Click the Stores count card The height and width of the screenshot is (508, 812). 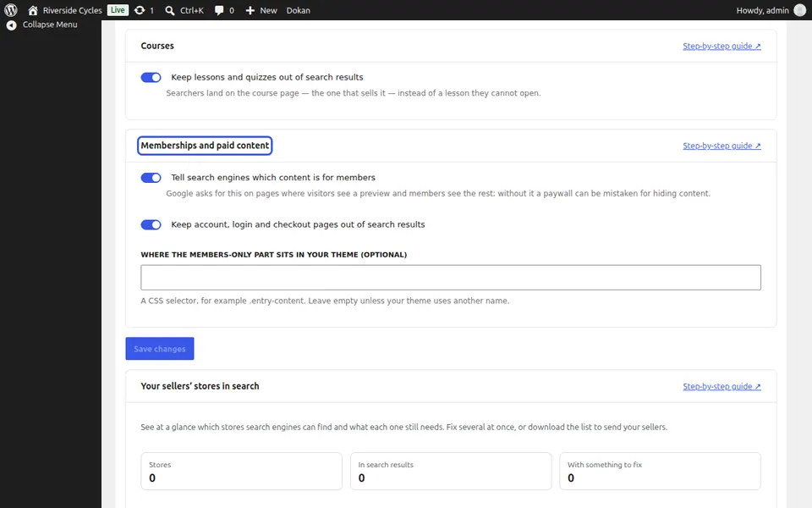[241, 472]
